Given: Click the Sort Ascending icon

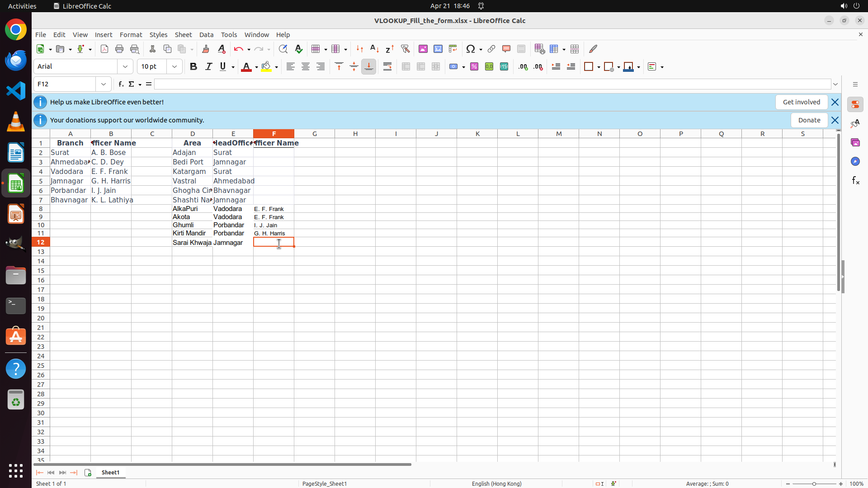Looking at the screenshot, I should pos(374,49).
